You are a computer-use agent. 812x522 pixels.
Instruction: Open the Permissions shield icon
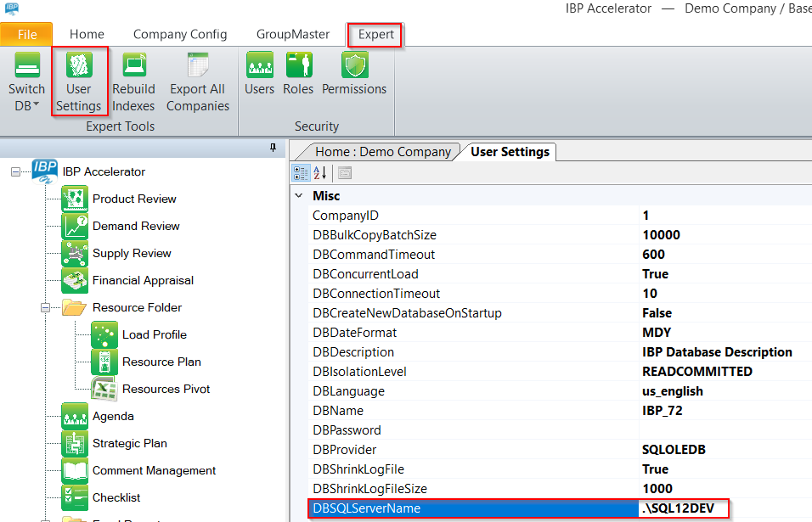(x=355, y=65)
